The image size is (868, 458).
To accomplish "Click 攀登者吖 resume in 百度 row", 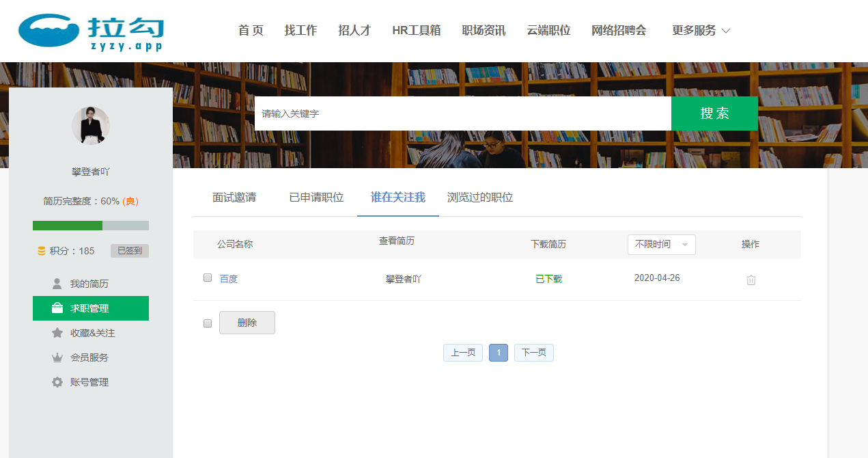I will point(404,279).
